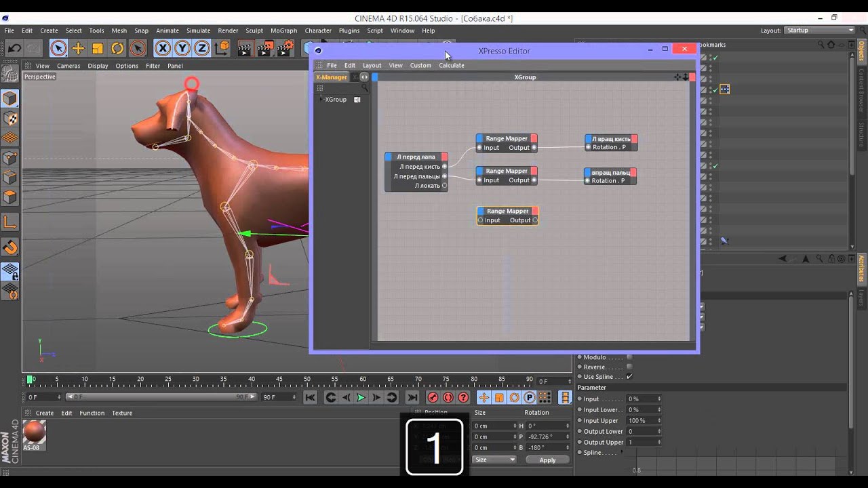Toggle position keyframe recording icon
Image resolution: width=868 pixels, height=488 pixels.
click(484, 398)
